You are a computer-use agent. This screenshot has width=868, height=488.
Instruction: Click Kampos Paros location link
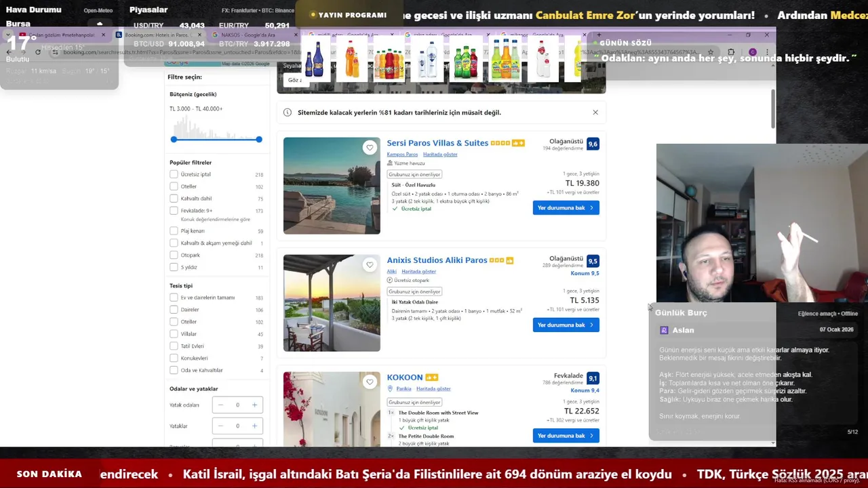(402, 155)
